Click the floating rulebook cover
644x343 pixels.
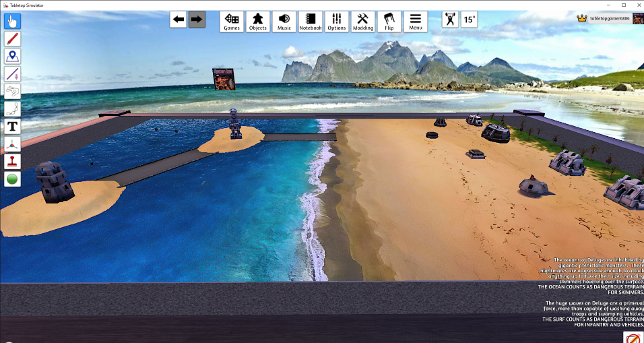coord(224,80)
